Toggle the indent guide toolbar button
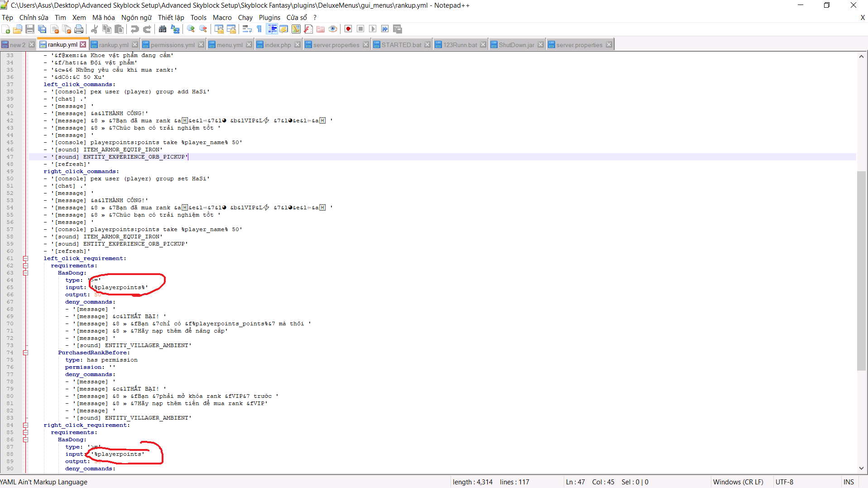868x488 pixels. [x=272, y=29]
